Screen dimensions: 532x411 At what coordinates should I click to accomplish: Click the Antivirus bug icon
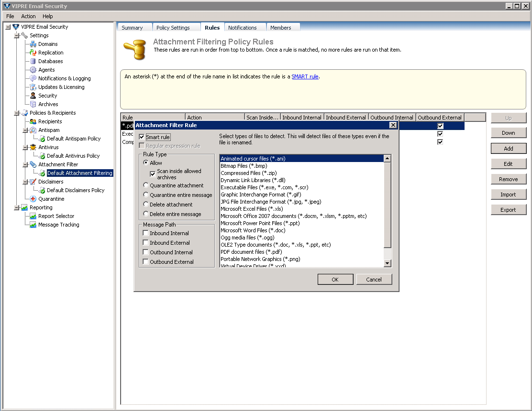coord(33,147)
